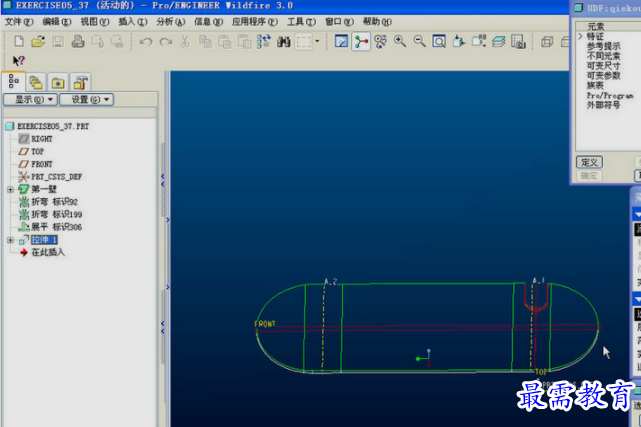Create a new file with the New icon
Image resolution: width=641 pixels, height=427 pixels.
[x=19, y=41]
